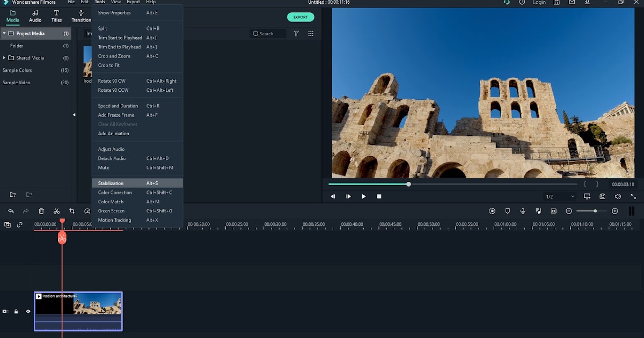Mute preview audio with the speaker icon
644x338 pixels.
[617, 196]
